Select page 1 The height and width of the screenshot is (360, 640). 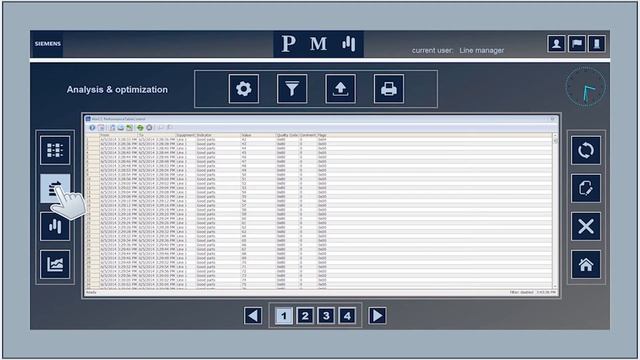(x=284, y=316)
